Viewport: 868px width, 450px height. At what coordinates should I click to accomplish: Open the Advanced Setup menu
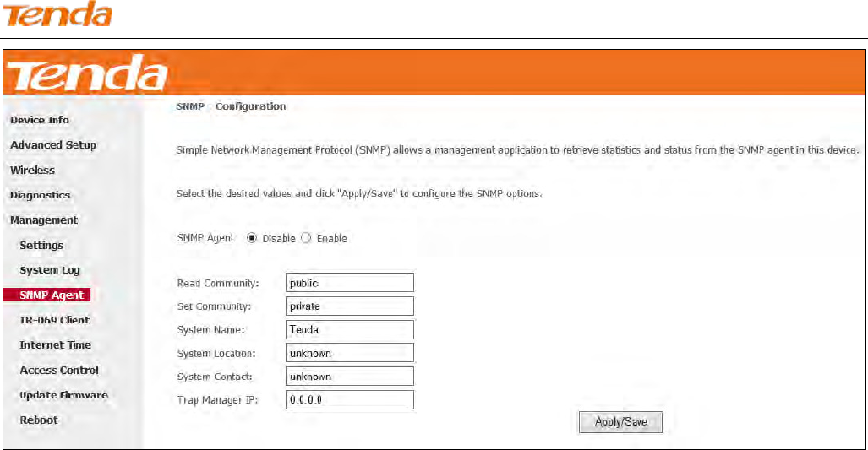click(x=53, y=145)
